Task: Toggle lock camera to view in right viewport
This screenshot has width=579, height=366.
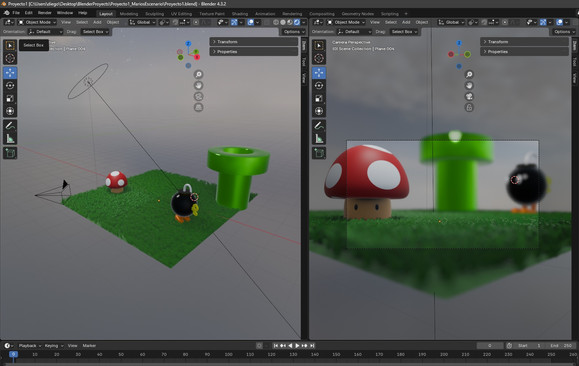Action: [x=469, y=107]
